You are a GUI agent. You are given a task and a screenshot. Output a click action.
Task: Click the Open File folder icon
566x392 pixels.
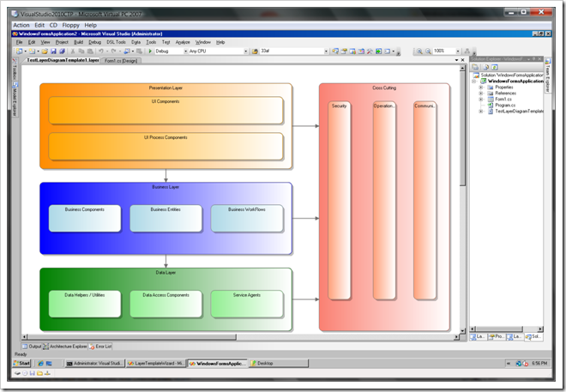(x=45, y=51)
